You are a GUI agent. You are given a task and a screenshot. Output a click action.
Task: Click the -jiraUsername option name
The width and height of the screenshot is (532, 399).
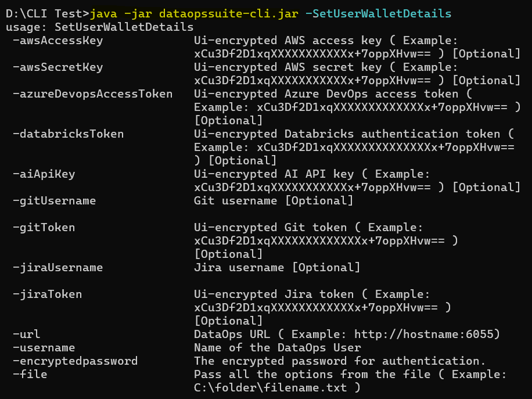[57, 268]
